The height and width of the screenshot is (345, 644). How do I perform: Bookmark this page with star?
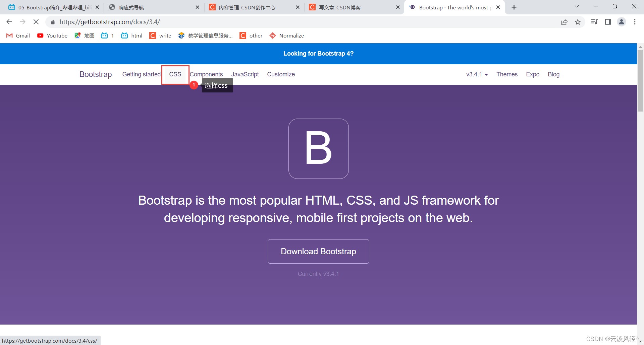click(x=578, y=22)
